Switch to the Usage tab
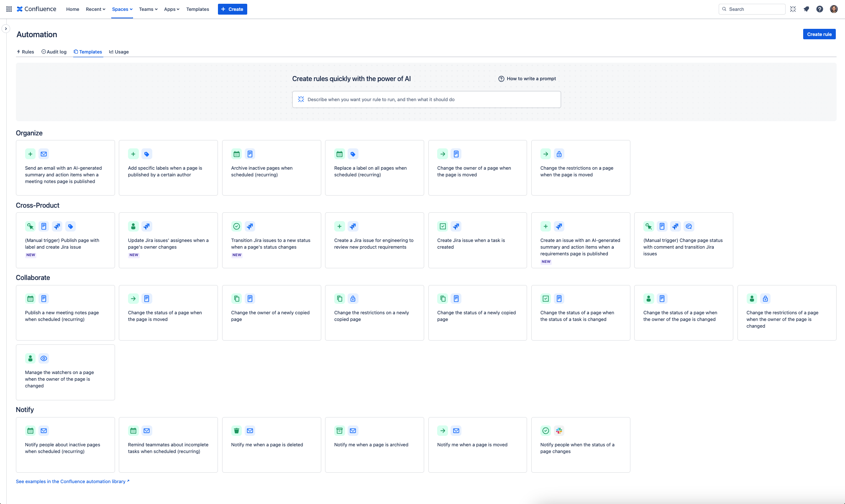 click(x=121, y=51)
